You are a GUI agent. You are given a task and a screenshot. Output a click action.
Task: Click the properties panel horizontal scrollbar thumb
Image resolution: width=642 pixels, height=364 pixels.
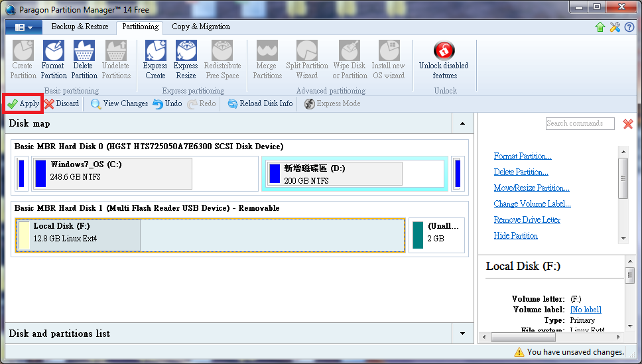click(x=523, y=337)
